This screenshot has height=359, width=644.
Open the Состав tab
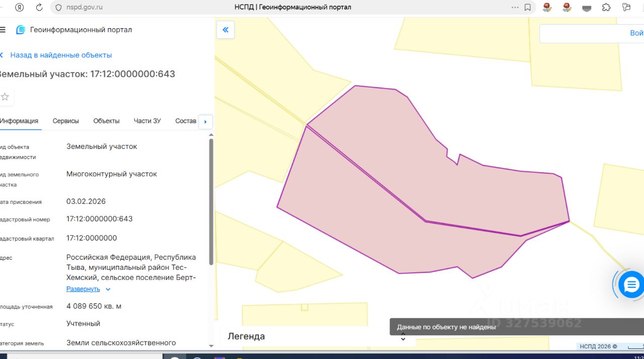[x=186, y=121]
